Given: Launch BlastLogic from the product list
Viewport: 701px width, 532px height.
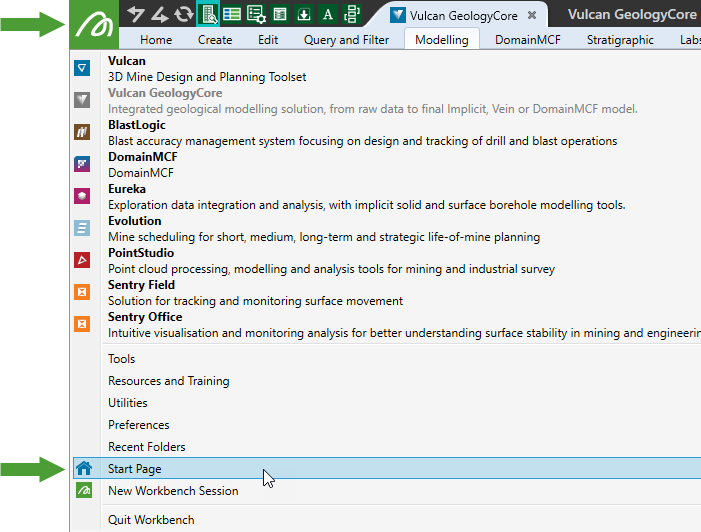Looking at the screenshot, I should 137,125.
